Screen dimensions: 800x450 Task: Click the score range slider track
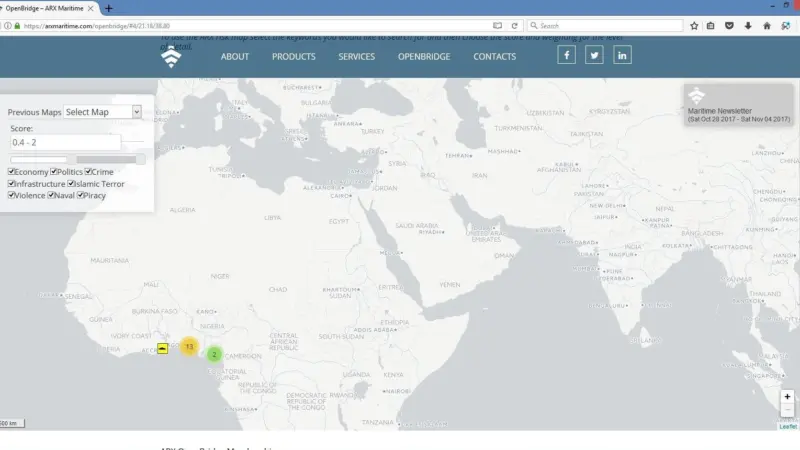coord(78,160)
